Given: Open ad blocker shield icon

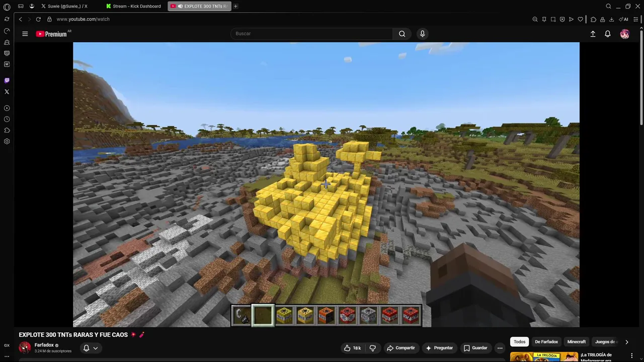Looking at the screenshot, I should point(562,19).
